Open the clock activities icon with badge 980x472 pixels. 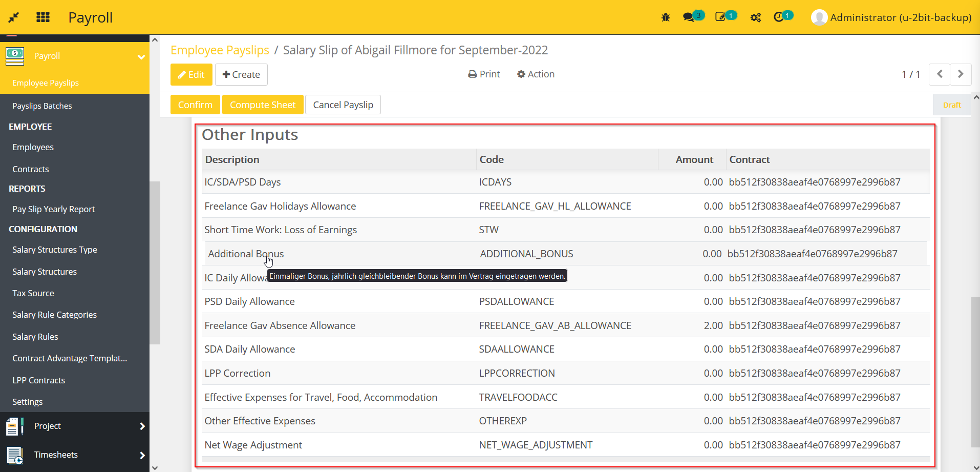coord(778,17)
